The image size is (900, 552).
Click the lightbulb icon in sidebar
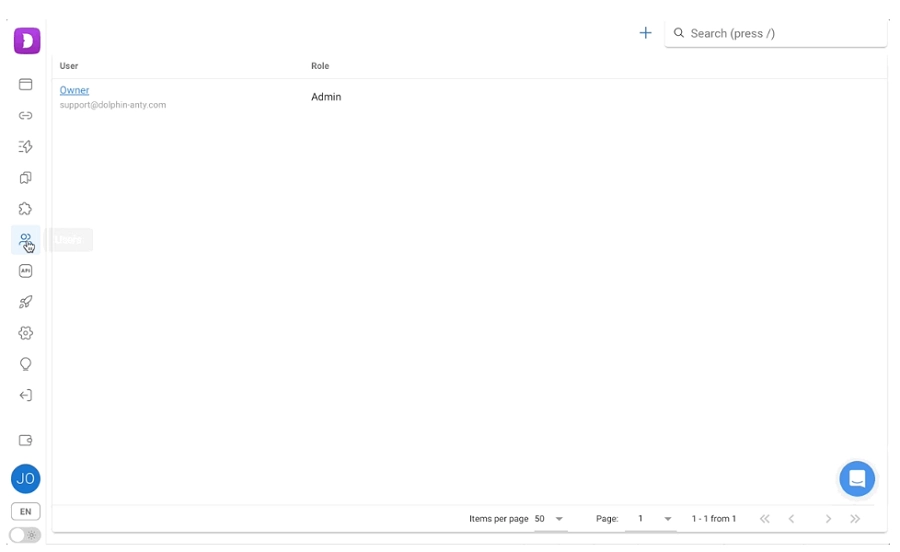click(26, 364)
